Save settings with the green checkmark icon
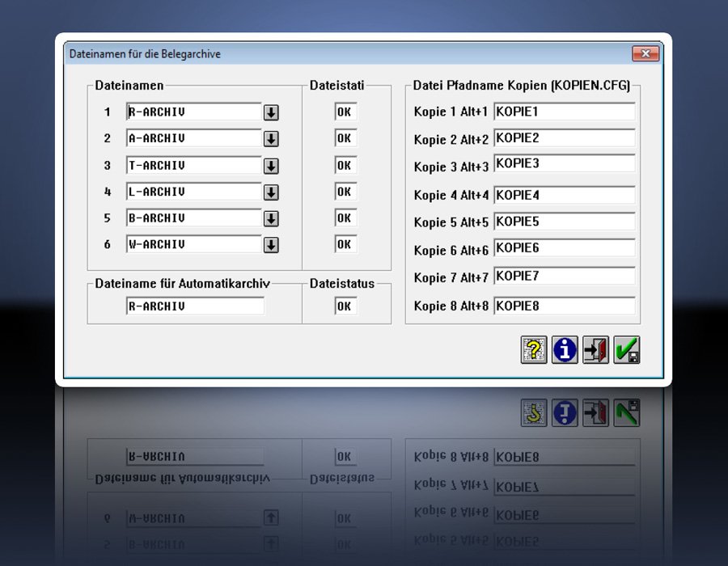This screenshot has height=566, width=728. tap(627, 350)
